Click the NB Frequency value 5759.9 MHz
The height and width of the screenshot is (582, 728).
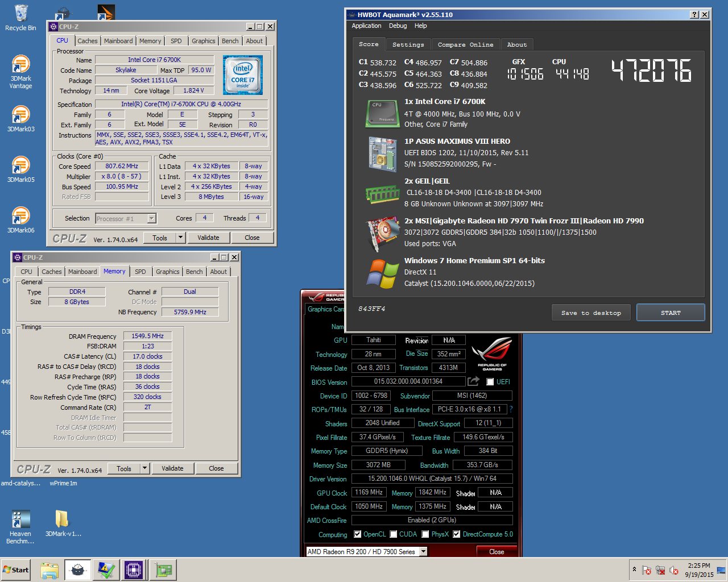click(190, 312)
